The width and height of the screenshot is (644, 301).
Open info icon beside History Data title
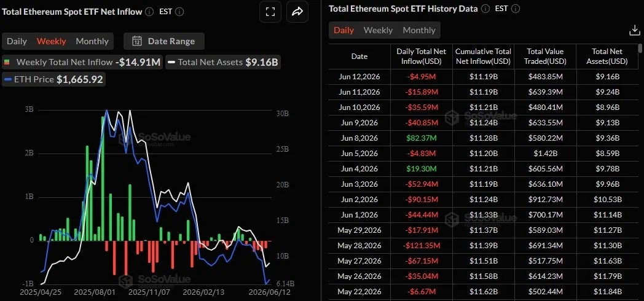point(485,9)
